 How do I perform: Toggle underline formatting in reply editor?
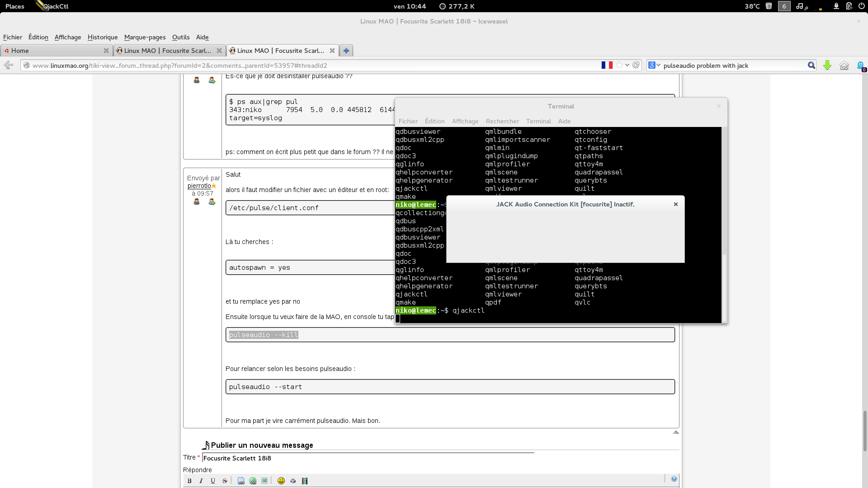coord(213,481)
